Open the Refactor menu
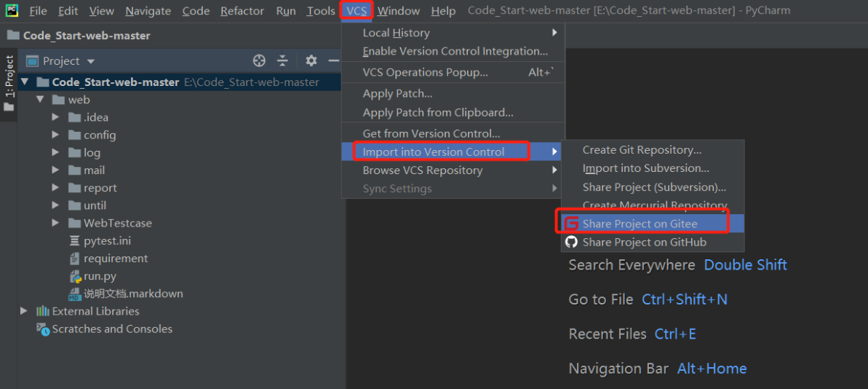 pos(242,10)
